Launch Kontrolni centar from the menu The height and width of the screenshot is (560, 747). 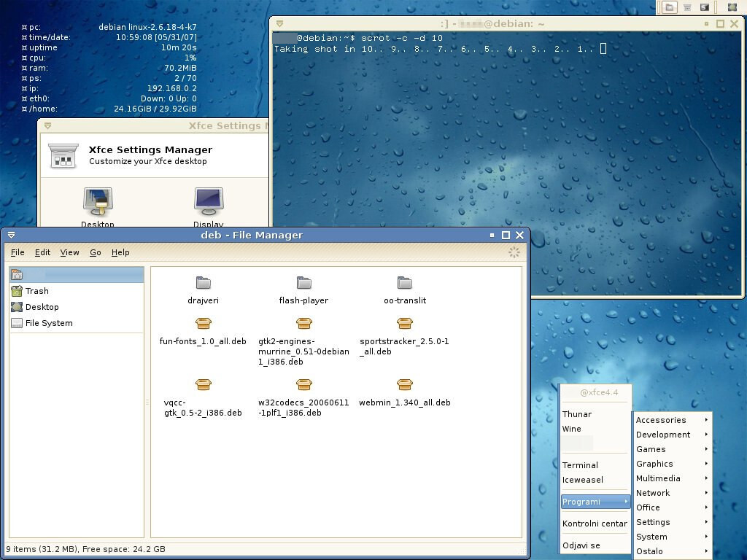pos(595,523)
